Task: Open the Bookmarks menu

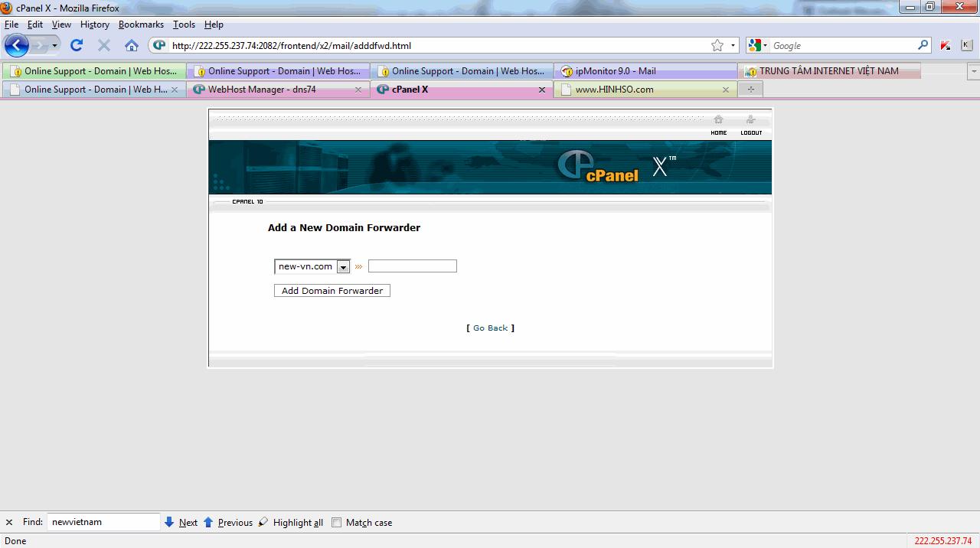Action: pos(141,24)
